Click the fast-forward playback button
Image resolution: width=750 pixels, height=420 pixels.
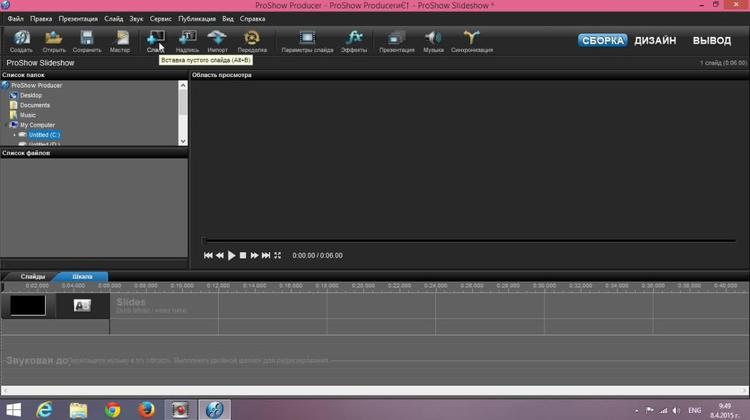click(x=254, y=255)
